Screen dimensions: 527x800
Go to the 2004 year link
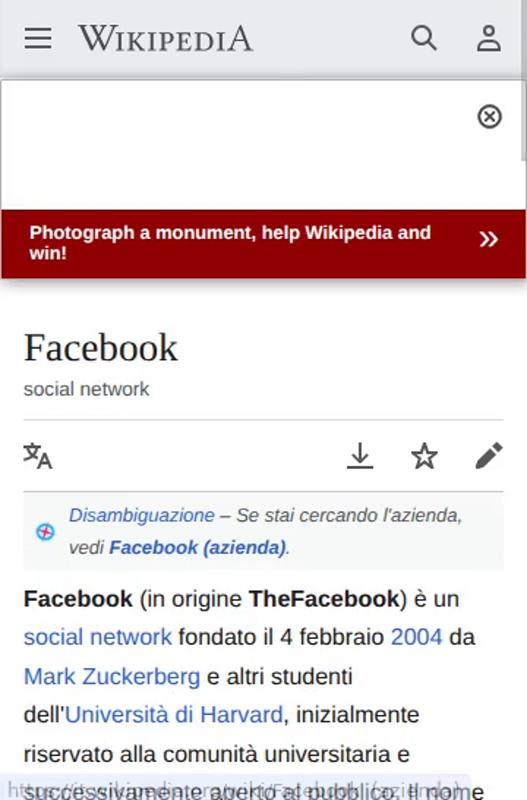417,637
